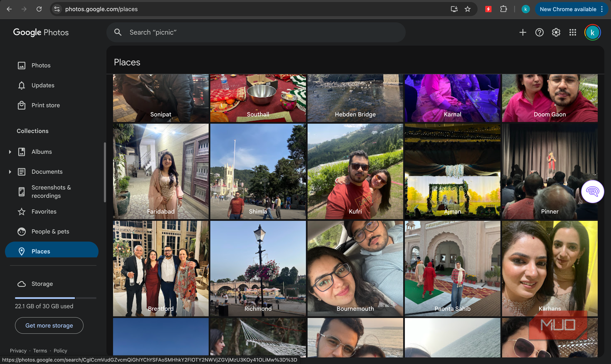This screenshot has width=611, height=364.
Task: Open the Pinner place thumbnail
Action: point(550,171)
